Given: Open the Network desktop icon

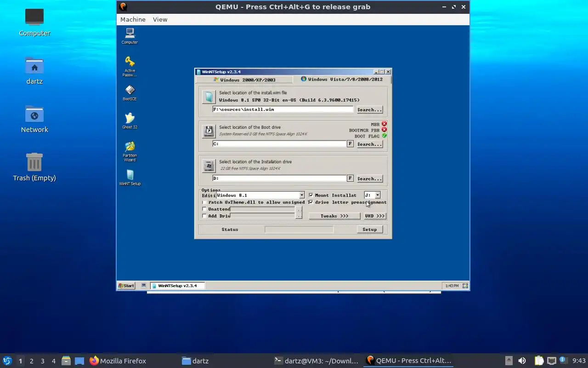Looking at the screenshot, I should [34, 119].
